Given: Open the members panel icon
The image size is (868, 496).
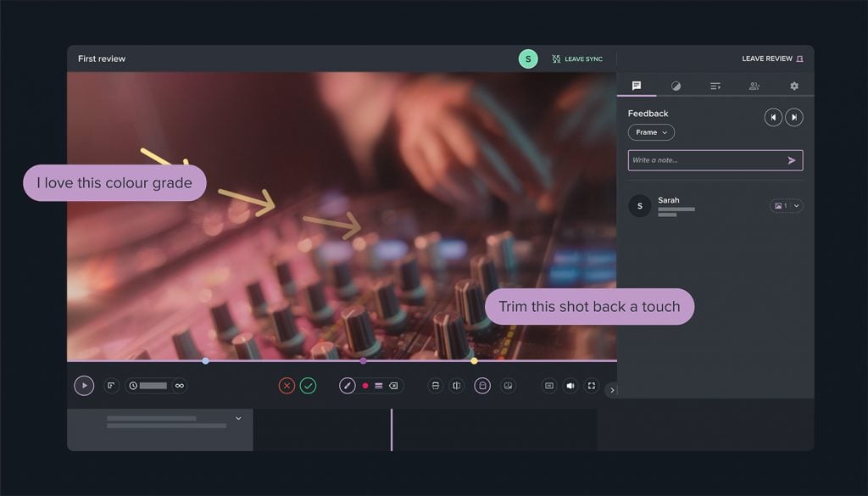Looking at the screenshot, I should tap(754, 86).
